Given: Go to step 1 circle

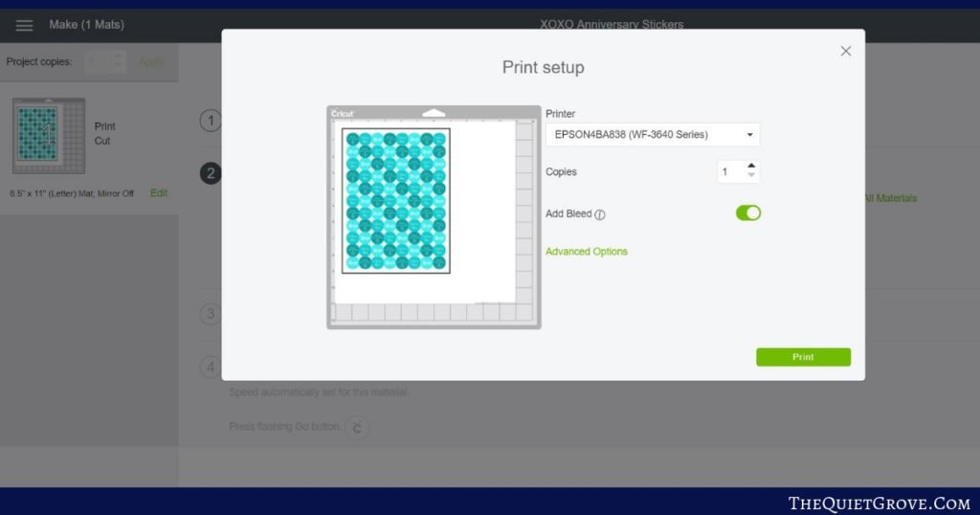Looking at the screenshot, I should [x=211, y=121].
